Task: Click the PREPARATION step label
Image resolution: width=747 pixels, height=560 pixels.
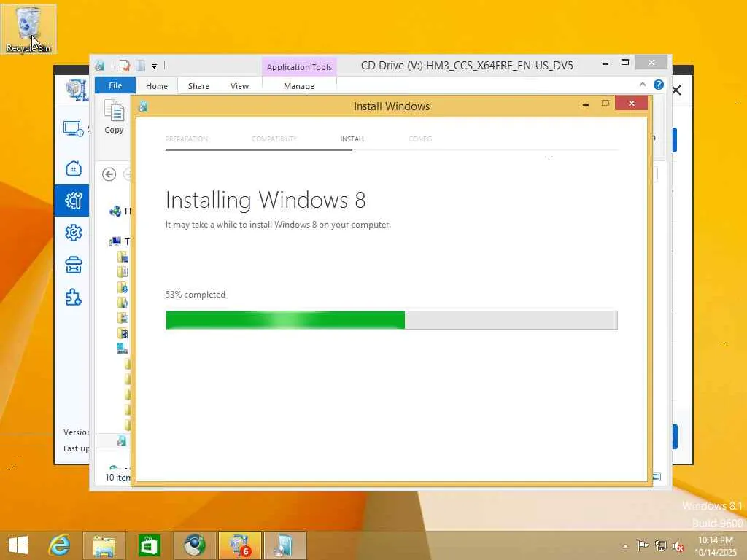Action: pyautogui.click(x=187, y=139)
